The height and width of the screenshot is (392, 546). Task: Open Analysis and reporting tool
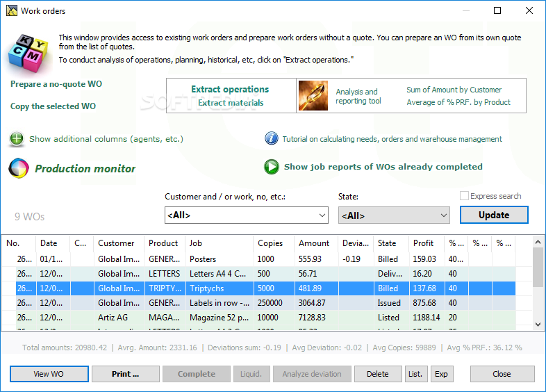coord(358,96)
